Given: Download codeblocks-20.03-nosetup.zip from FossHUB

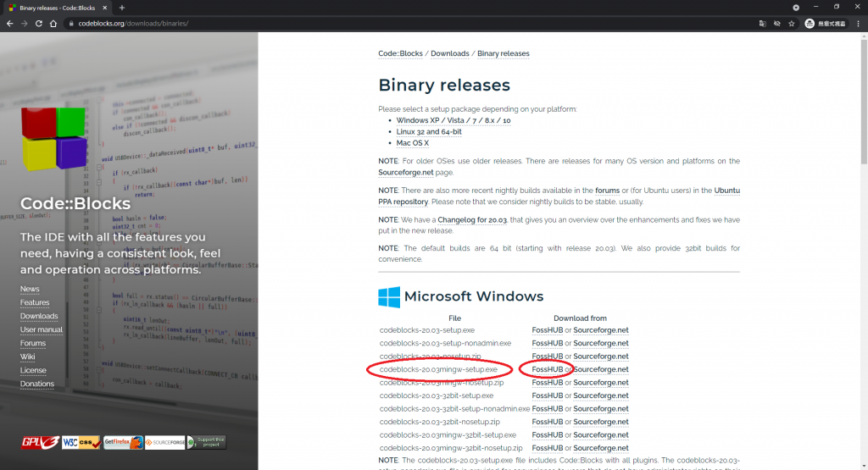Looking at the screenshot, I should 548,357.
